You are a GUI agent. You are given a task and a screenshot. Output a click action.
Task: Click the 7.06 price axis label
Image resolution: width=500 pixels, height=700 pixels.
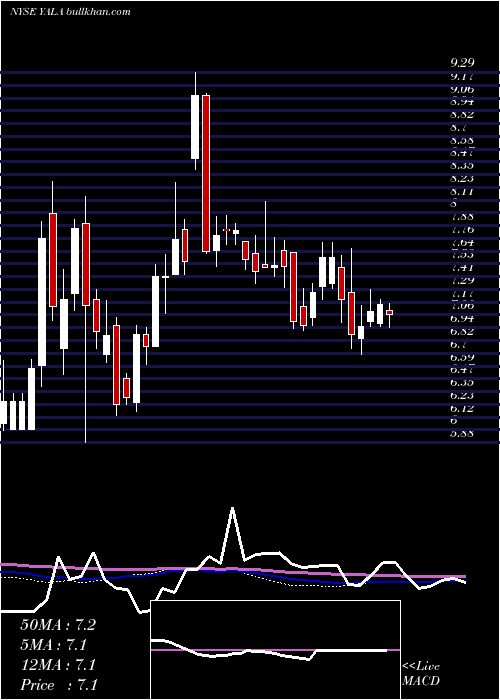462,306
